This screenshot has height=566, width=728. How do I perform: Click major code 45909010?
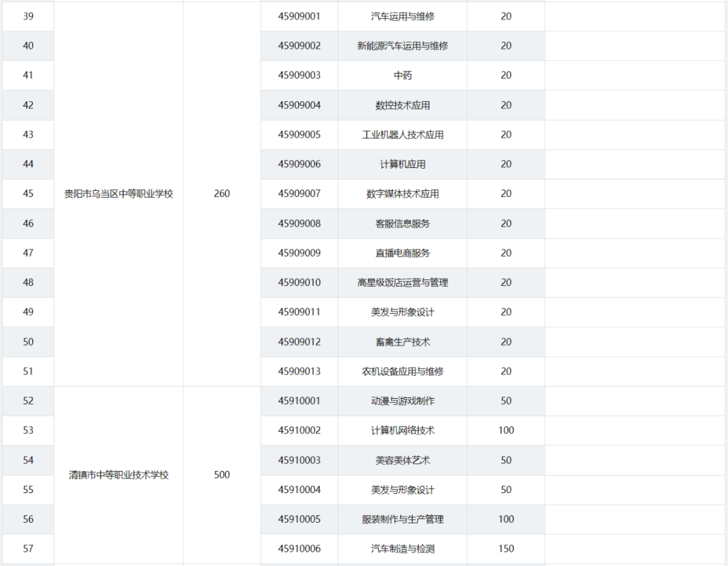(299, 283)
